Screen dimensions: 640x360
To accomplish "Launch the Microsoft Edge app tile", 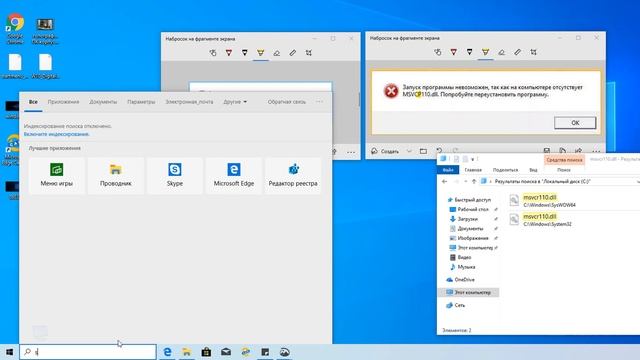I will [234, 176].
